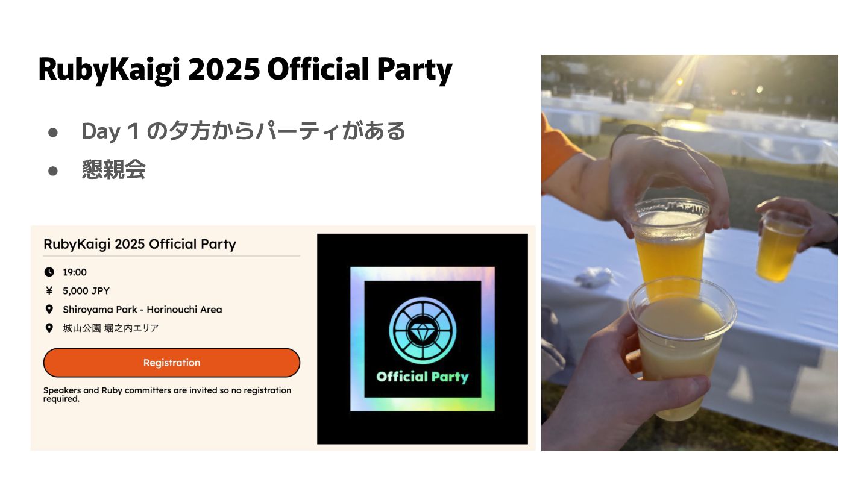868x488 pixels.
Task: Click the yen icon beside 5,000 JPY
Action: [x=49, y=291]
